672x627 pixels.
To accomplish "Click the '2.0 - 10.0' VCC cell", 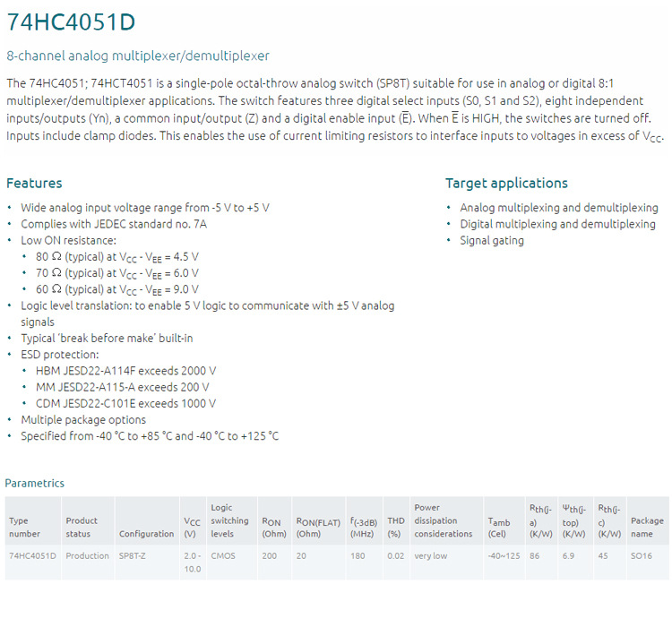I will pos(193,563).
